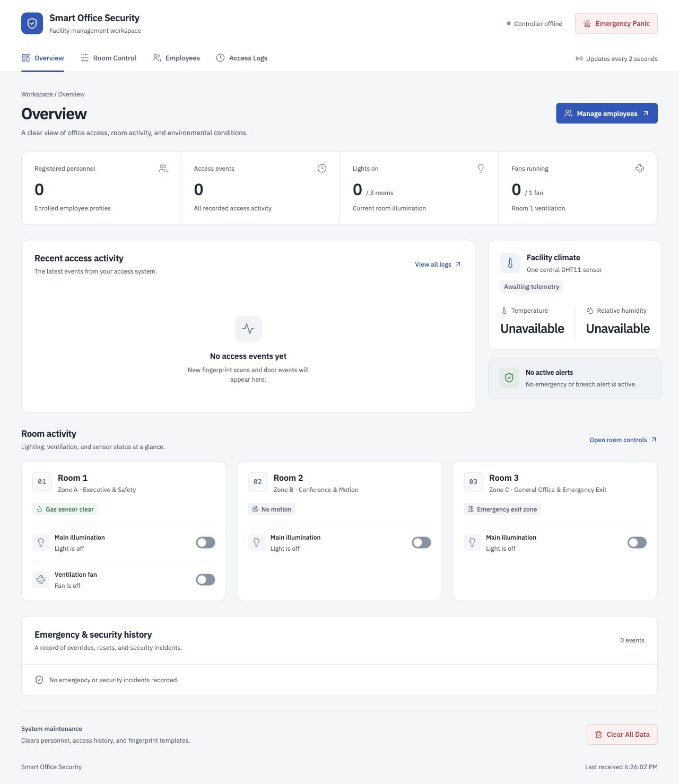The height and width of the screenshot is (784, 679).
Task: Click the Relative humidity droplet icon
Action: click(x=590, y=311)
